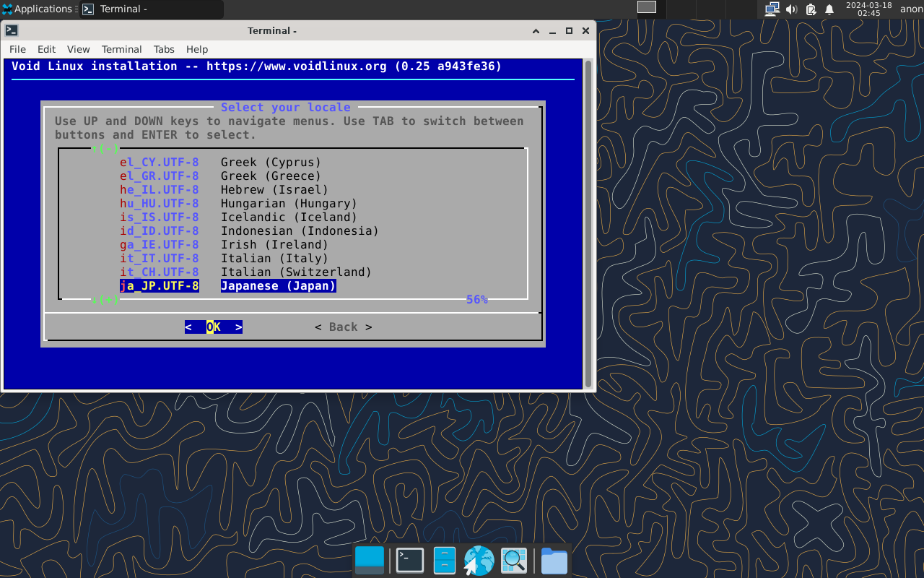Select he_IL.UTF-8 Hebrew (Israel) locale
924x578 pixels.
click(225, 190)
